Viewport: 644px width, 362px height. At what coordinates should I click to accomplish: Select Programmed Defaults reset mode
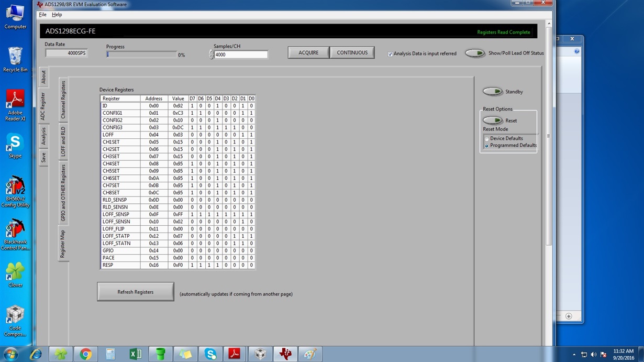510,146
